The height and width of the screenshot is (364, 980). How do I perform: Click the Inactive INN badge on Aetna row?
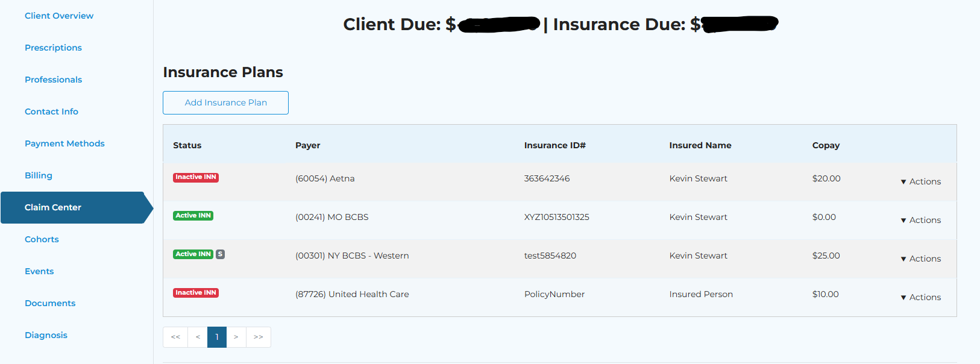tap(195, 177)
